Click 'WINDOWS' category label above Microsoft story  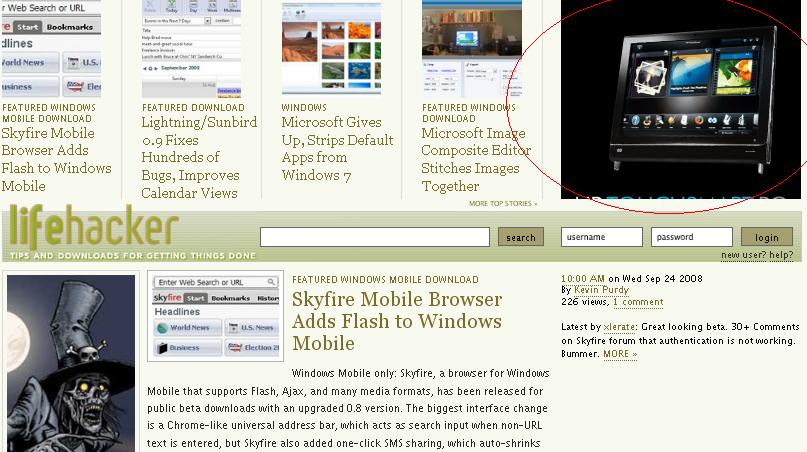pos(304,108)
